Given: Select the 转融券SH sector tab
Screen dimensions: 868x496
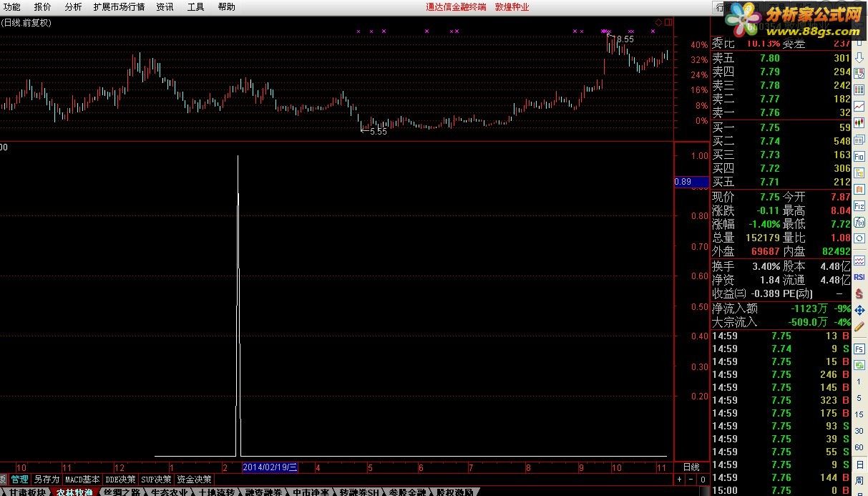Looking at the screenshot, I should coord(360,492).
